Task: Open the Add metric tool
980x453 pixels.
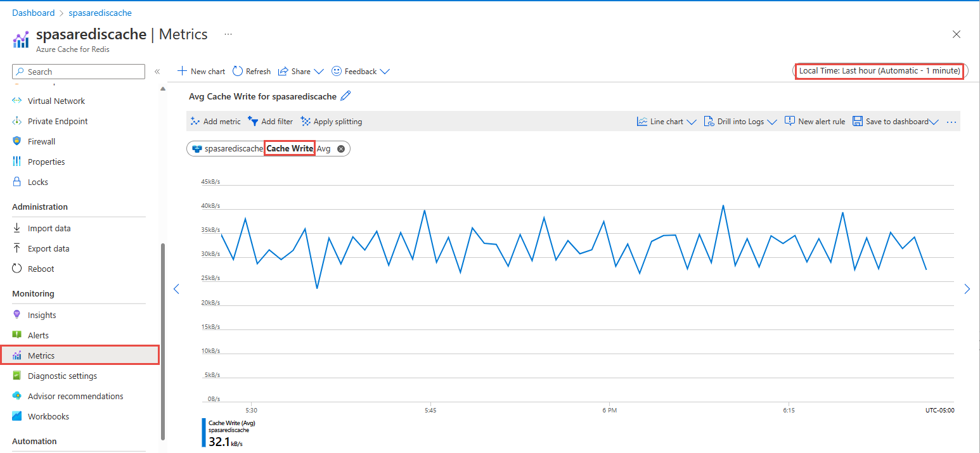Action: pos(215,121)
